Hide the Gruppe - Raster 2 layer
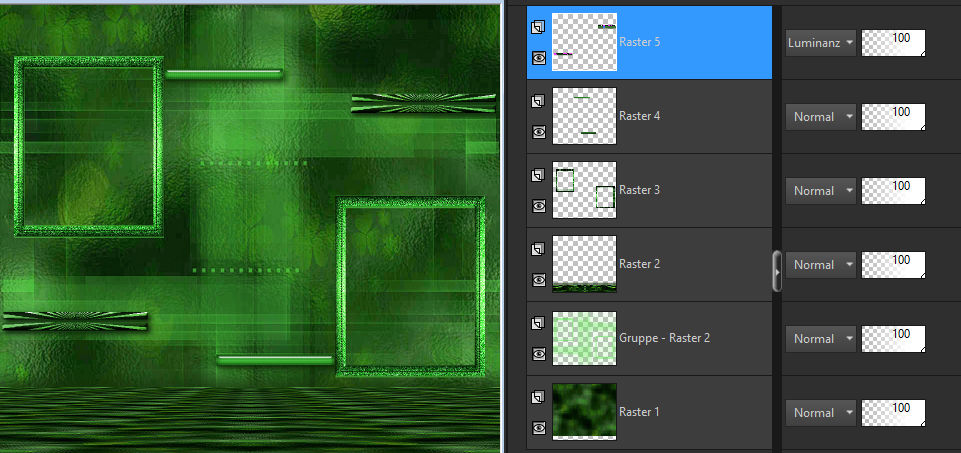Image resolution: width=961 pixels, height=453 pixels. (x=539, y=354)
